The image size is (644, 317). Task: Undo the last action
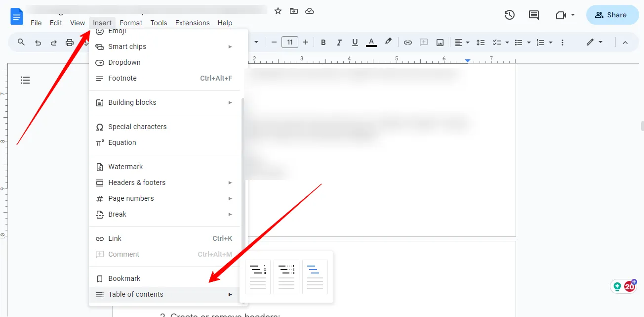click(x=38, y=42)
